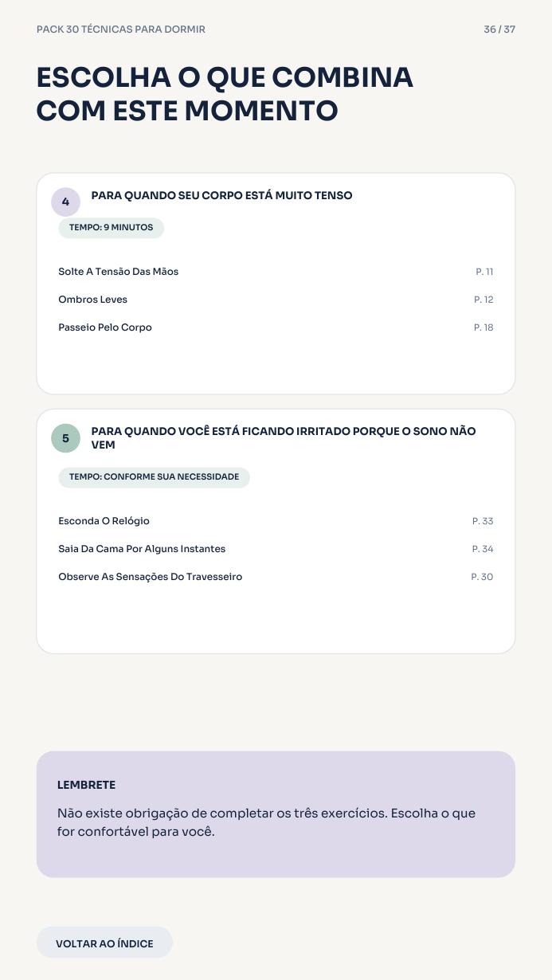The image size is (552, 980).
Task: Jump to page P. 33
Action: 483,521
